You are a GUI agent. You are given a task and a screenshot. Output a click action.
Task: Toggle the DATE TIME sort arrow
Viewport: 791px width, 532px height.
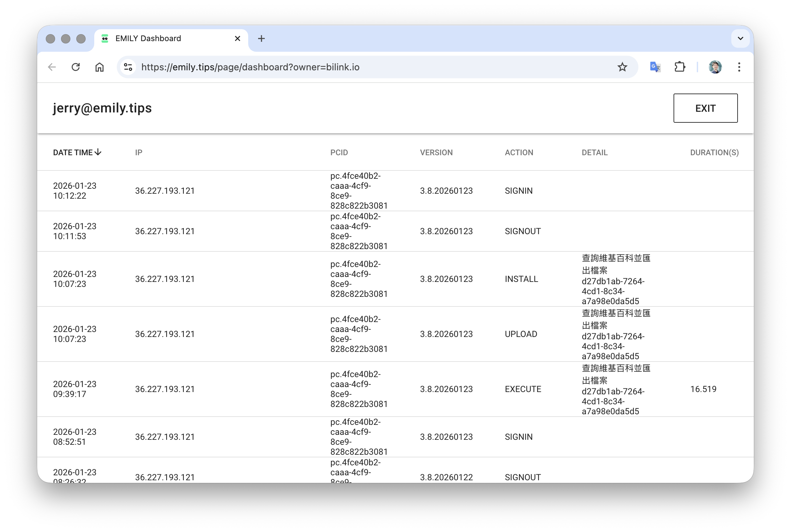click(98, 152)
